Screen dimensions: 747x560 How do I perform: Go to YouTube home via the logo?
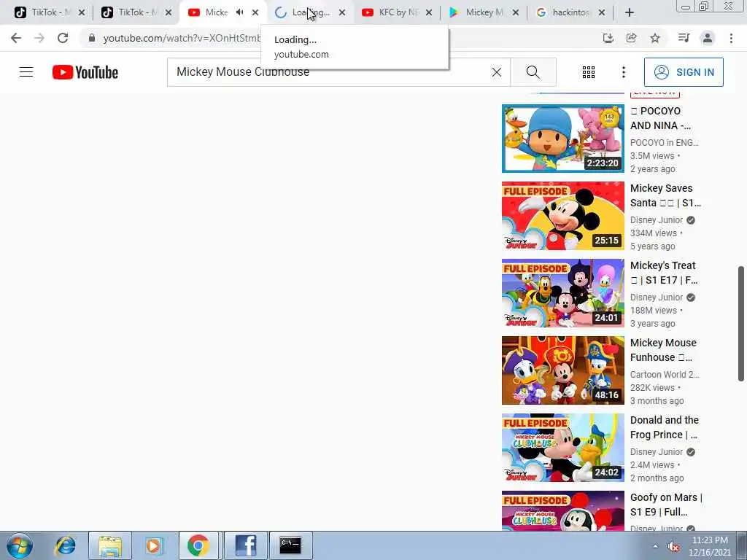pyautogui.click(x=85, y=72)
